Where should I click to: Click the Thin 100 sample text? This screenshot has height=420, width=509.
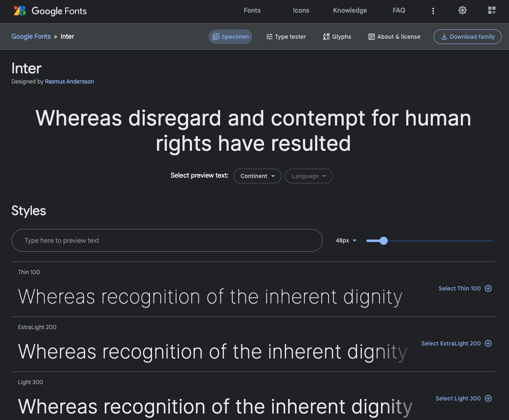210,297
